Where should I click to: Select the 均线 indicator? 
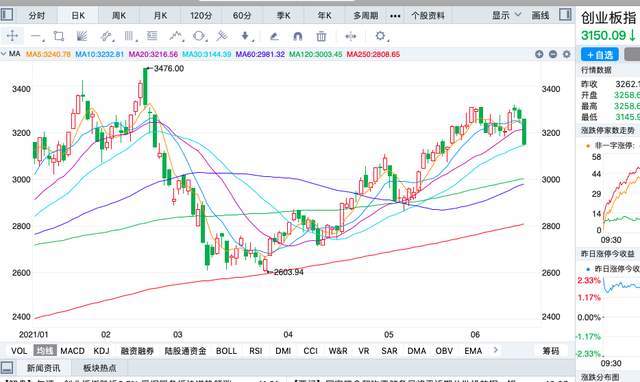[x=45, y=351]
